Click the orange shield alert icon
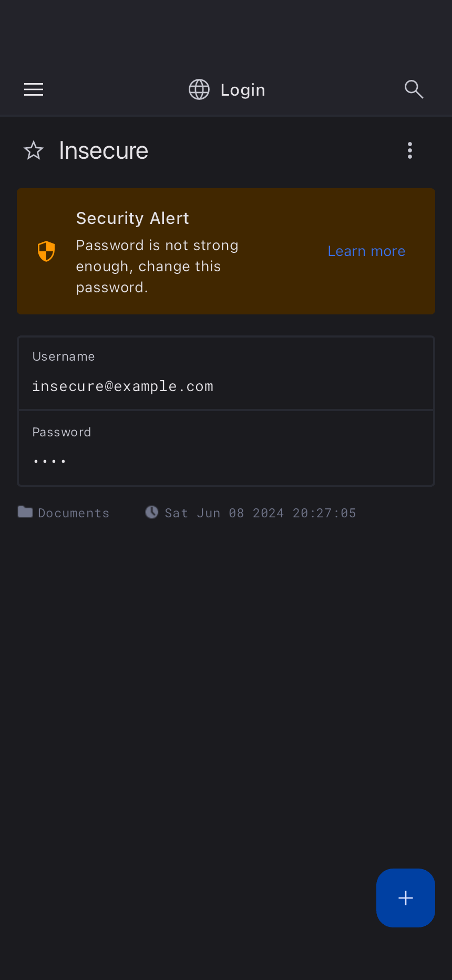Screen dimensions: 452x980 (x=46, y=251)
